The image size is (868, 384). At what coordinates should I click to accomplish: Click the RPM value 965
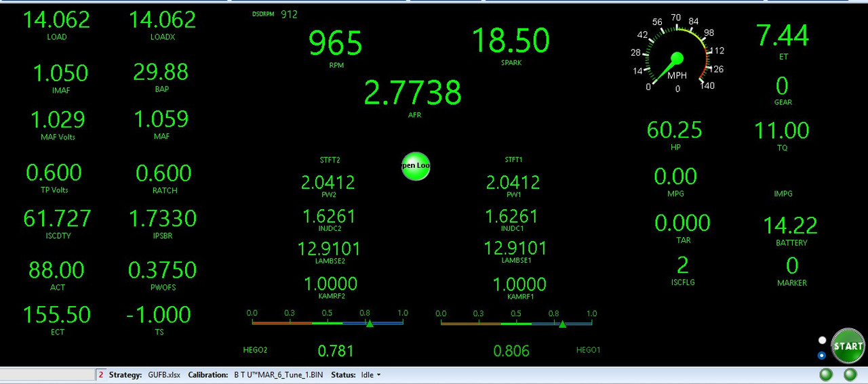(336, 43)
